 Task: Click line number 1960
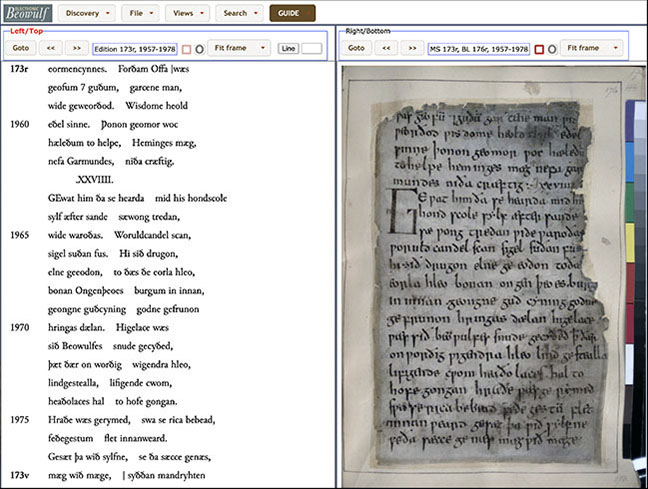(x=19, y=124)
